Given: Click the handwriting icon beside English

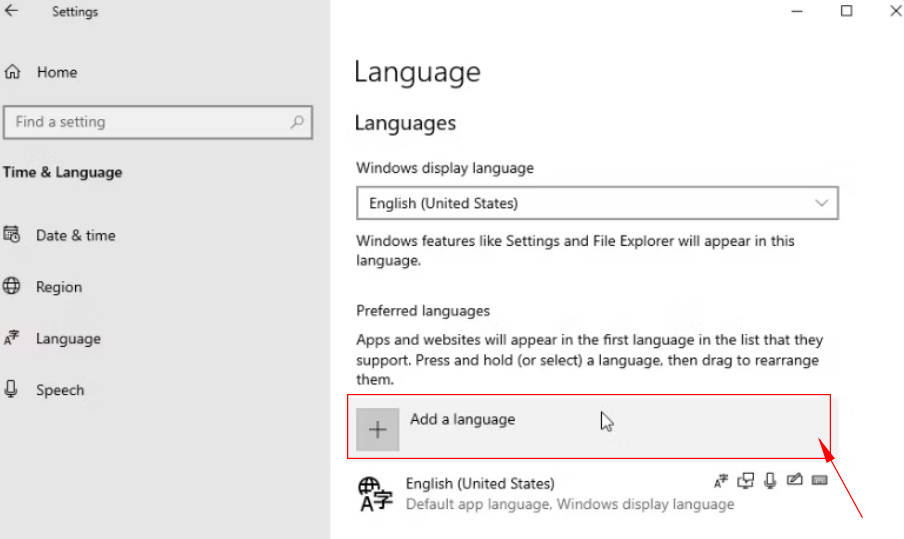Looking at the screenshot, I should pyautogui.click(x=795, y=481).
